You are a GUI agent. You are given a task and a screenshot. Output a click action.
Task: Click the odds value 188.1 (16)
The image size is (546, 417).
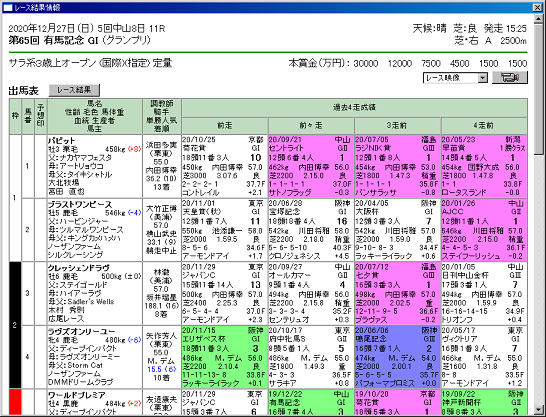point(162,306)
